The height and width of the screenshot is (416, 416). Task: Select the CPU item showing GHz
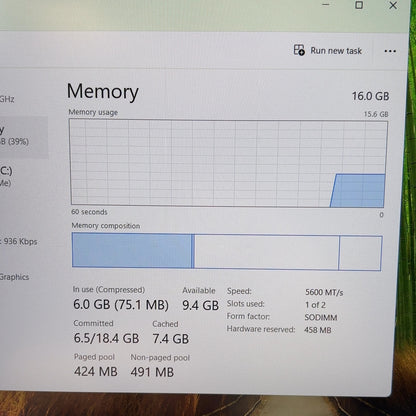(x=7, y=99)
